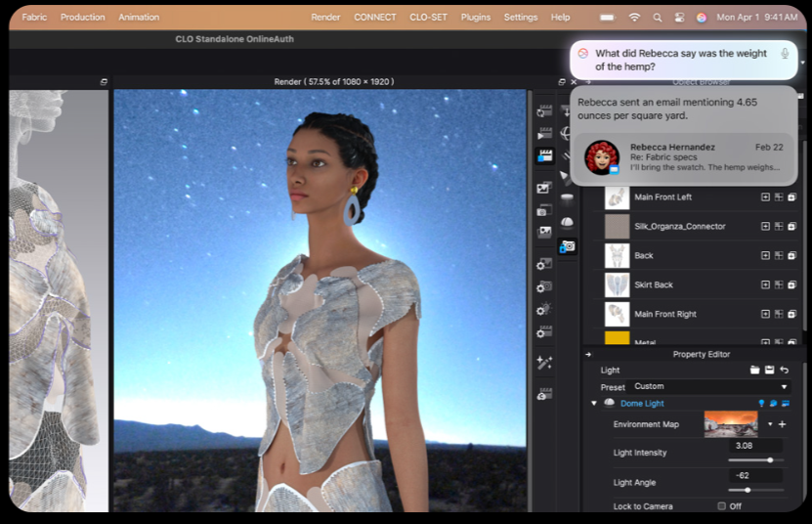The height and width of the screenshot is (524, 812).
Task: Select the dome light icon in toolbar
Action: pos(567,222)
